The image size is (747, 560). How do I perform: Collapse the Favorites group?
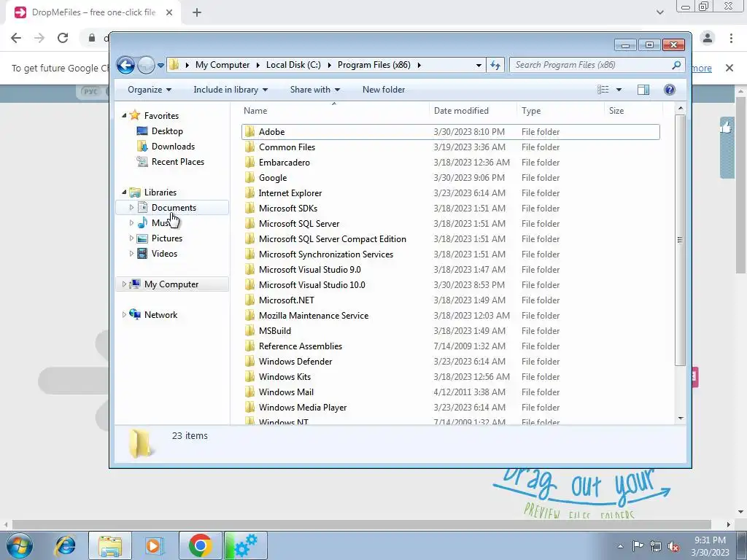[124, 116]
